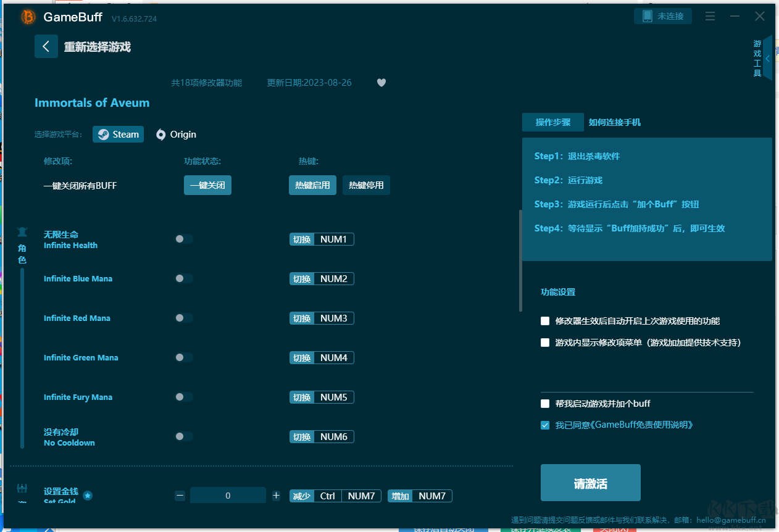Expand the 游戏工具 side panel arrow
The width and height of the screenshot is (779, 532).
[x=768, y=59]
